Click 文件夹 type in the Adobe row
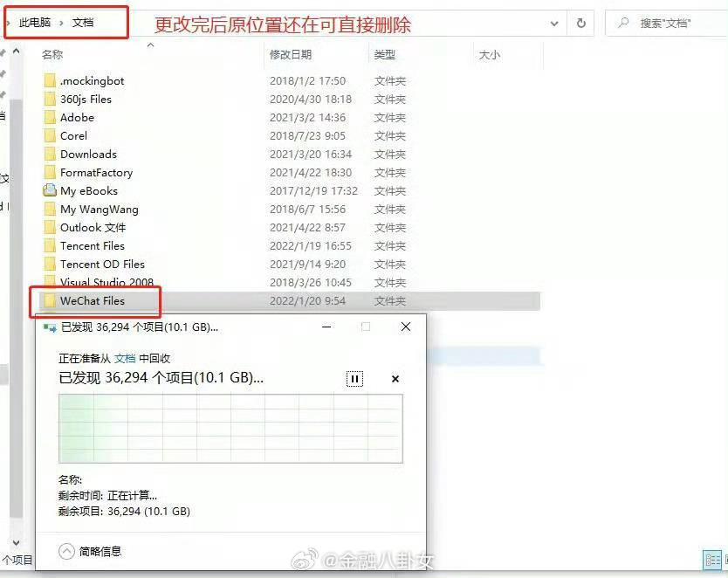 click(390, 118)
